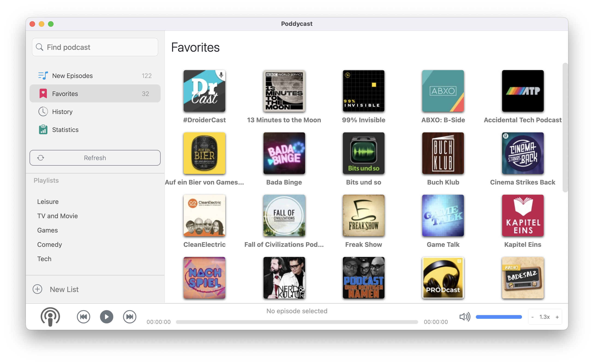
Task: Click the Refresh button
Action: pyautogui.click(x=95, y=158)
